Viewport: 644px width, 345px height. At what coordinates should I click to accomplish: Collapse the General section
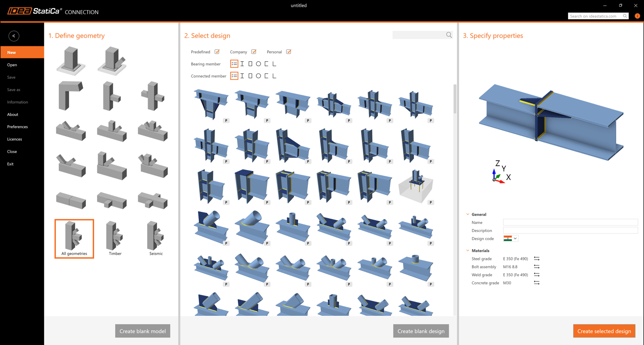pos(468,214)
